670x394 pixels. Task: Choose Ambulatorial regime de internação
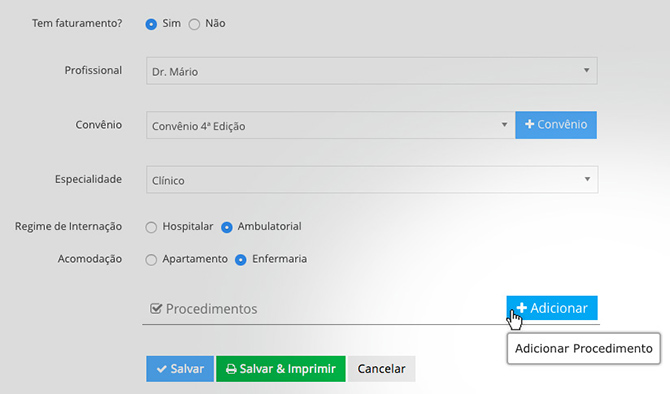(x=226, y=227)
